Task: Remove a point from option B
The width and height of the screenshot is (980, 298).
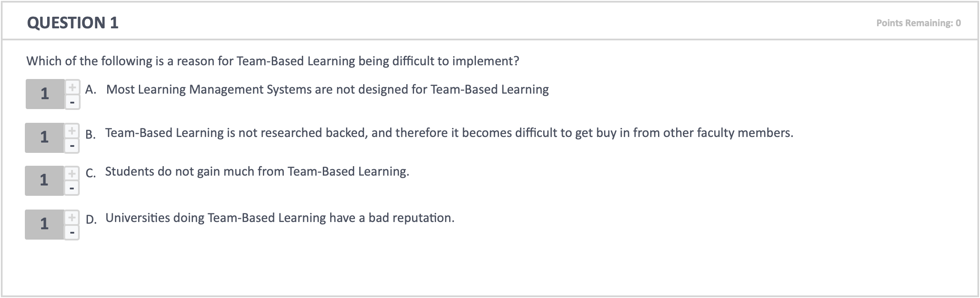Action: pyautogui.click(x=72, y=146)
